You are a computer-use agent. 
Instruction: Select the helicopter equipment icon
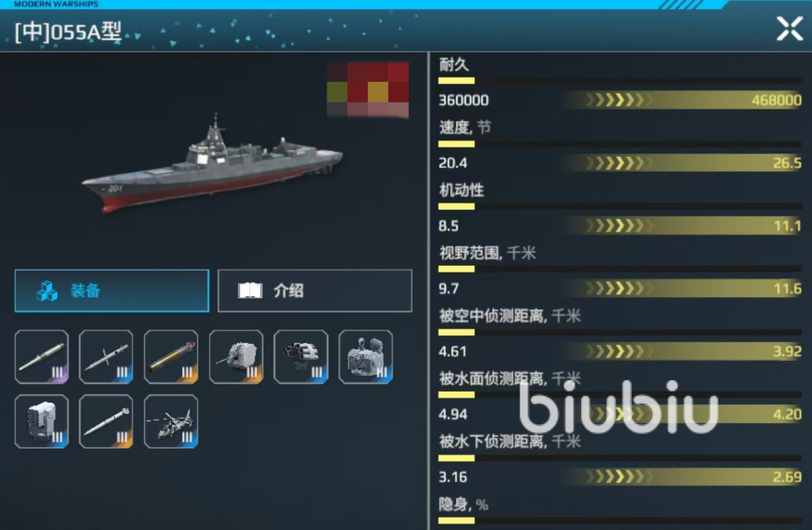click(171, 421)
